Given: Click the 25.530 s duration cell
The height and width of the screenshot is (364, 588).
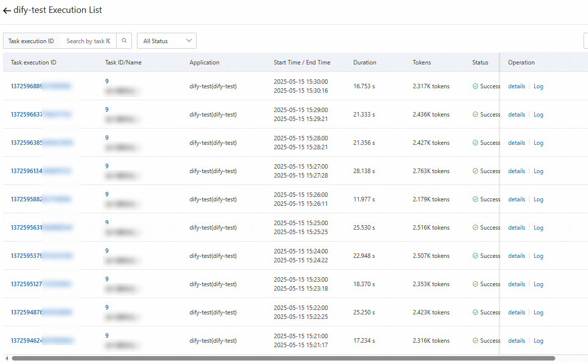Looking at the screenshot, I should click(364, 228).
